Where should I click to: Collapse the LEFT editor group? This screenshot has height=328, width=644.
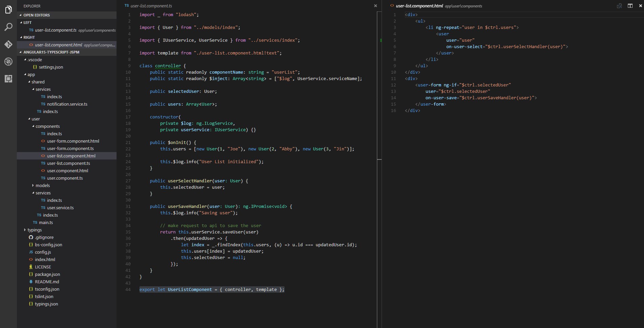click(x=21, y=23)
